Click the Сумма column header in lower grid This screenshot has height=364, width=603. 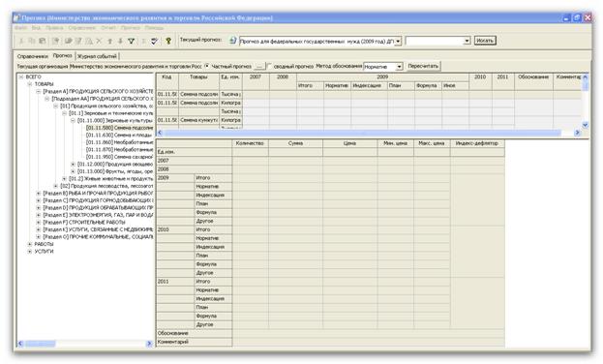coord(295,143)
